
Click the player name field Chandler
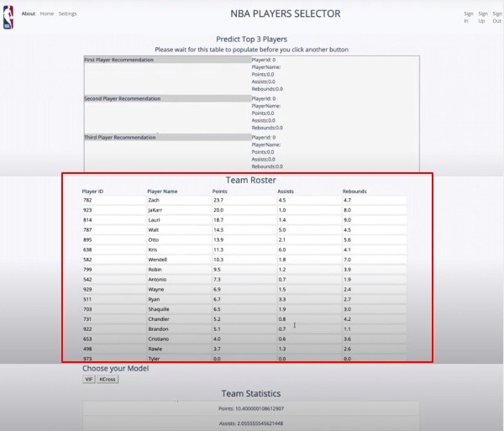click(x=179, y=319)
